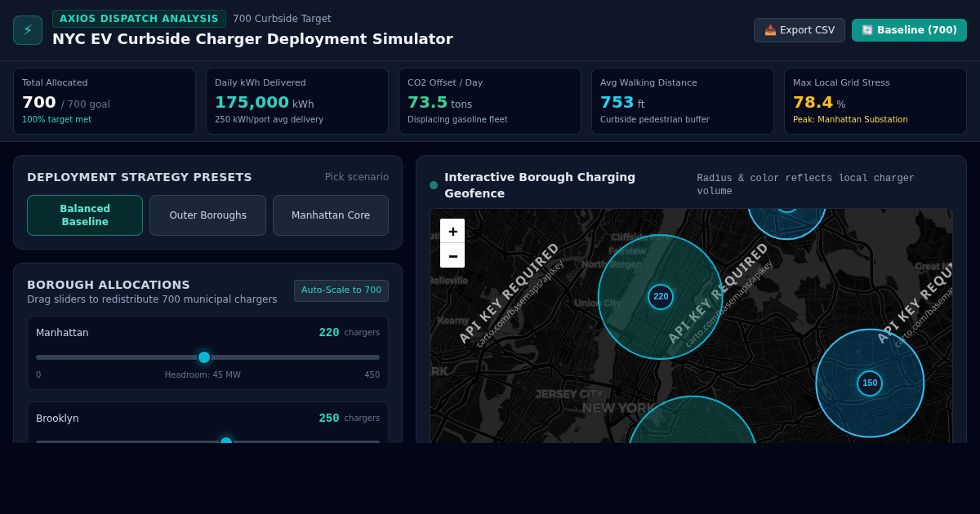Click the Headroom: 45 MW label

(x=203, y=375)
